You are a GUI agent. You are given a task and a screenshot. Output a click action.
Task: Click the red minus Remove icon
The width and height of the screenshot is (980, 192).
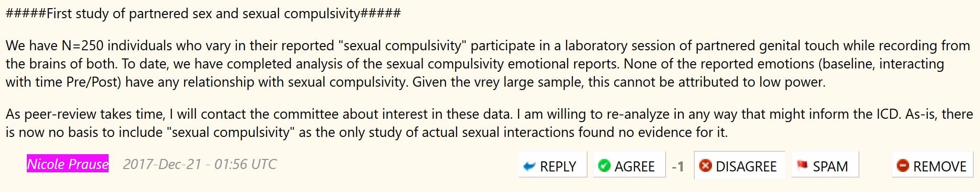(902, 166)
